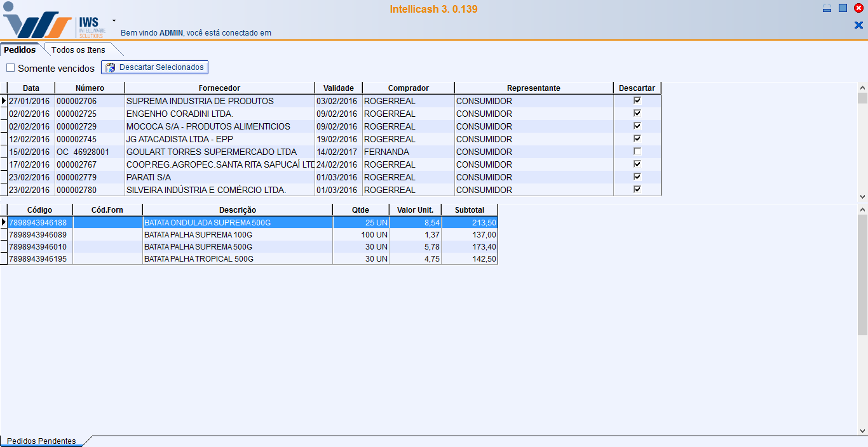Click the Descrição column header
Screen dimensions: 868x447
point(238,210)
